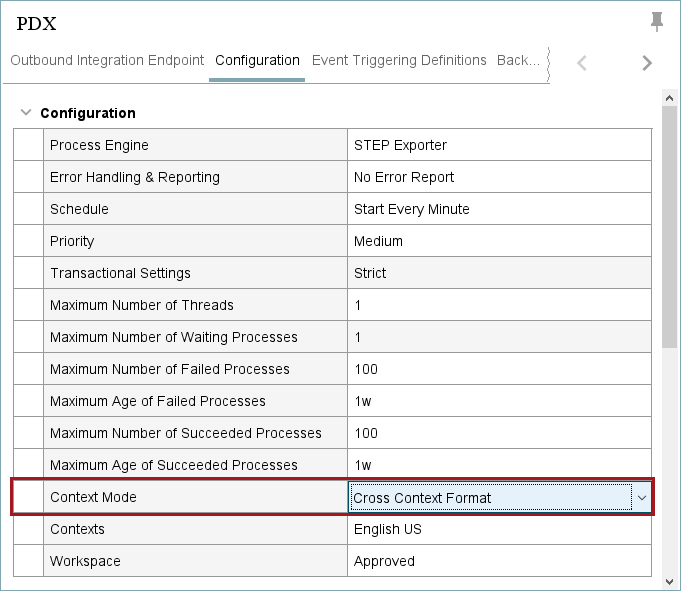Pin the PDX panel with pushpin icon
This screenshot has height=591, width=681.
[x=657, y=22]
